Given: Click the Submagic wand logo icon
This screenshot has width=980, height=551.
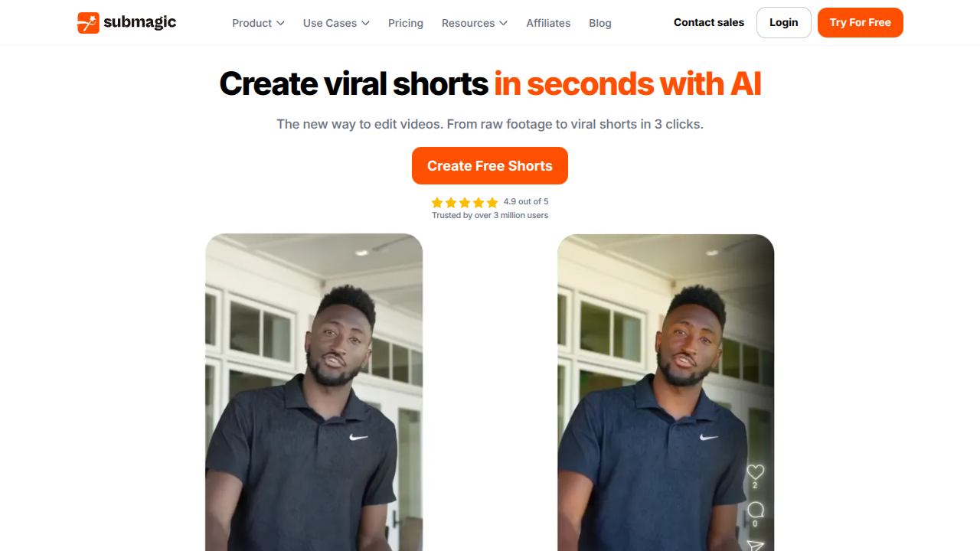Looking at the screenshot, I should click(88, 23).
